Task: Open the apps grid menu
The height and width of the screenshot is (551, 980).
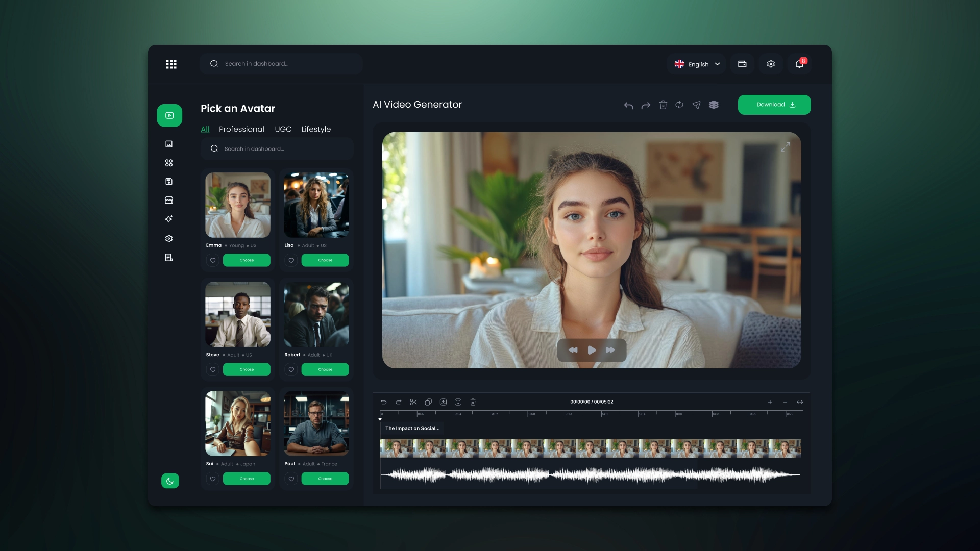Action: click(x=171, y=64)
